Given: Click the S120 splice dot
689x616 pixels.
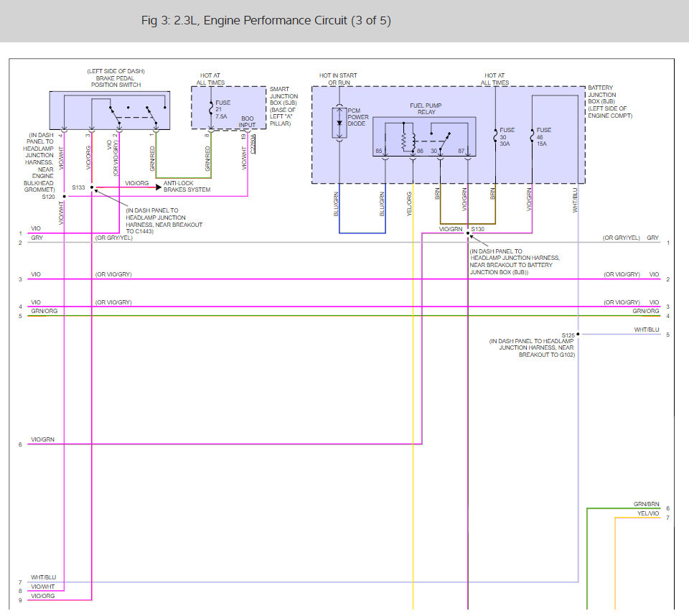Looking at the screenshot, I should coord(65,197).
